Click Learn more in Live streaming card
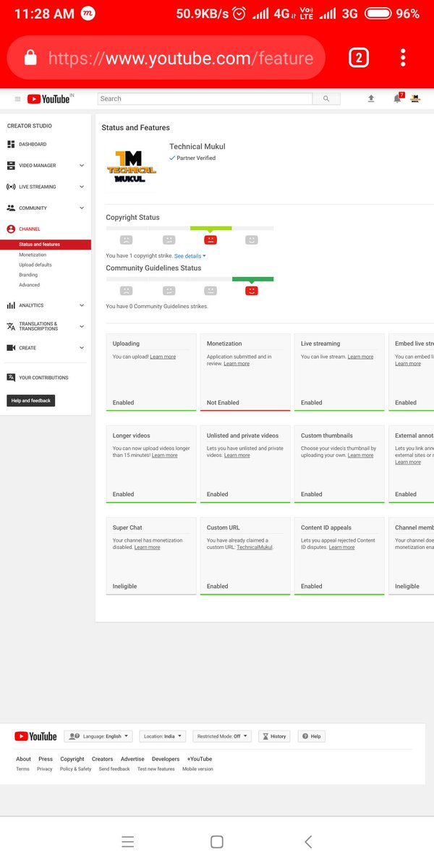The width and height of the screenshot is (434, 868). tap(360, 357)
